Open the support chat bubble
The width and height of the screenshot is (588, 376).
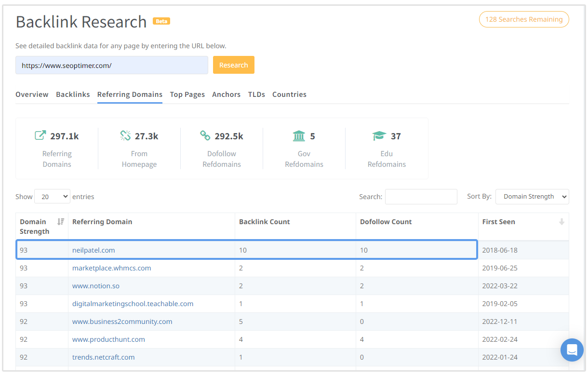[572, 350]
